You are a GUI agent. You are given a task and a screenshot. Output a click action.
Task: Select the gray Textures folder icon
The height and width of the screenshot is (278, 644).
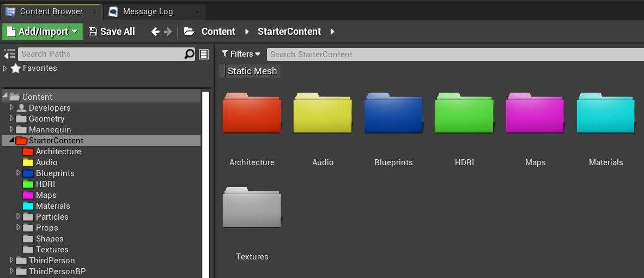252,207
